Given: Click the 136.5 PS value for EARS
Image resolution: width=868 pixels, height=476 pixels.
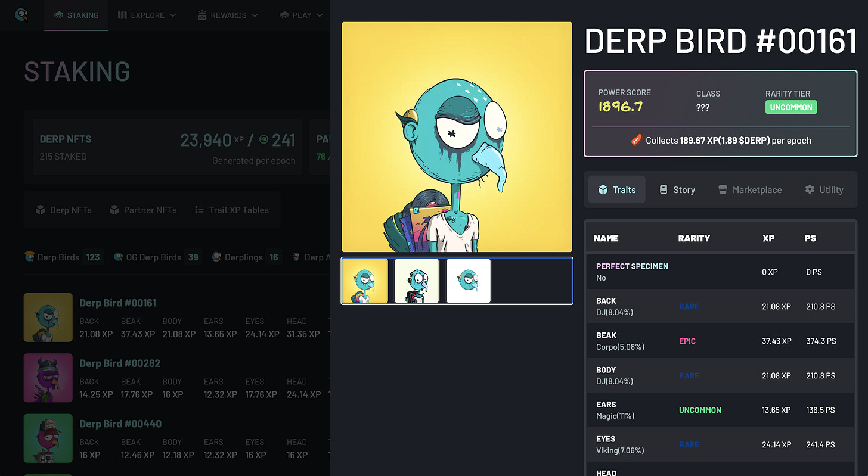Looking at the screenshot, I should 820,410.
